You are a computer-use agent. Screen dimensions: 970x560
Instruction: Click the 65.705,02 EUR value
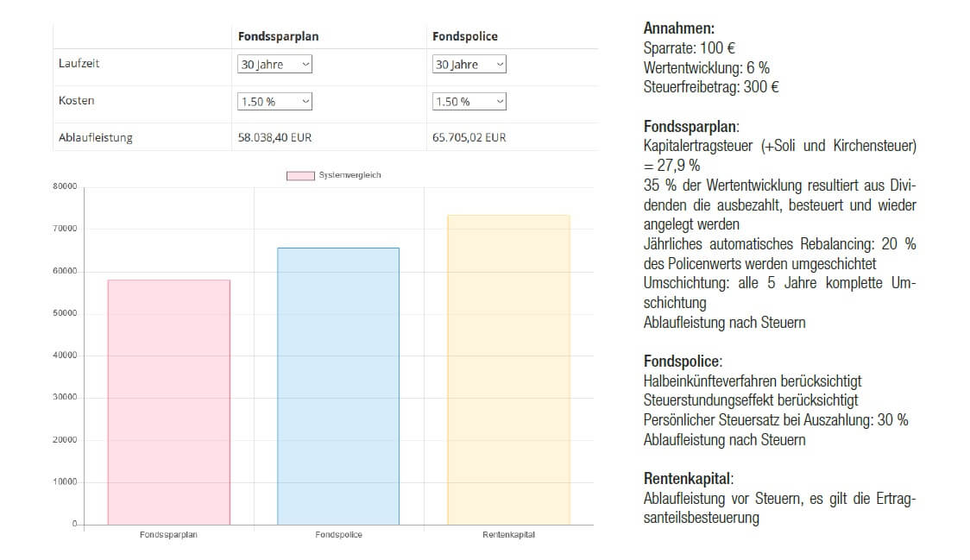click(x=469, y=137)
